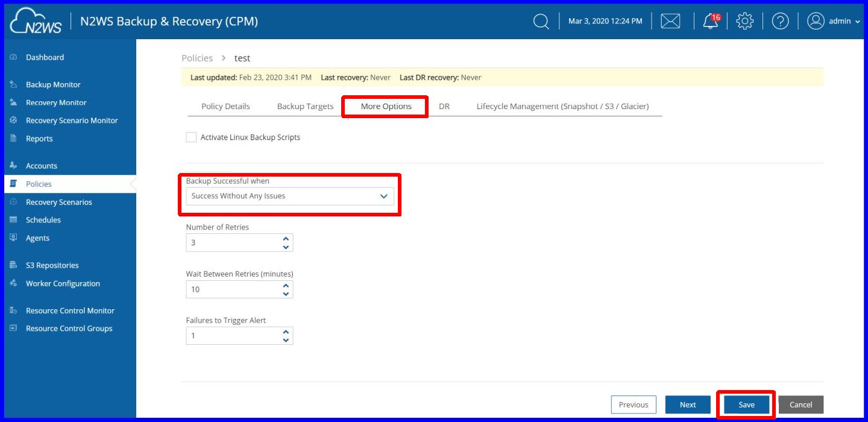Click into Wait Between Retries field

tap(239, 289)
